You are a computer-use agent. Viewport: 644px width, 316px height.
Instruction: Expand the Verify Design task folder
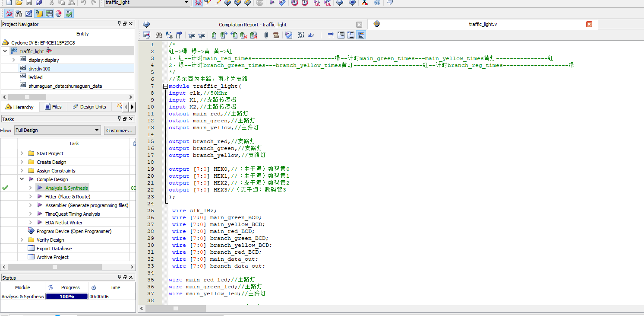(x=22, y=239)
